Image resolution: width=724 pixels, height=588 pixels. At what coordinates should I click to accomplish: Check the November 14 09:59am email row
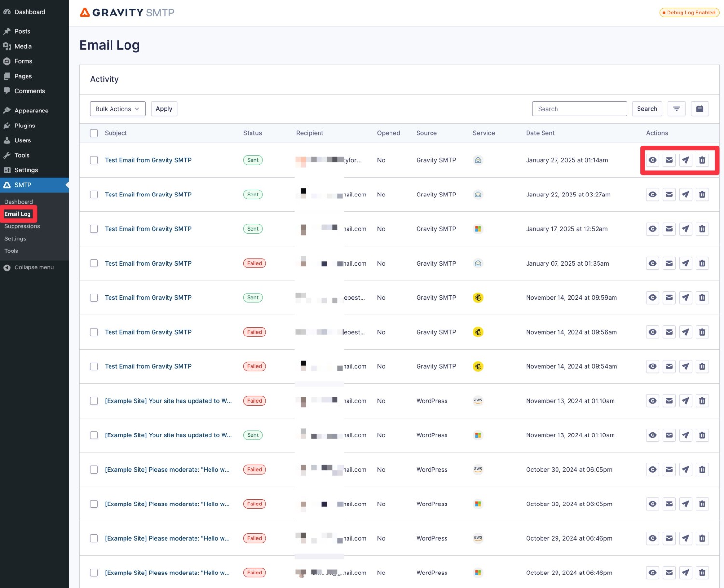(x=94, y=298)
